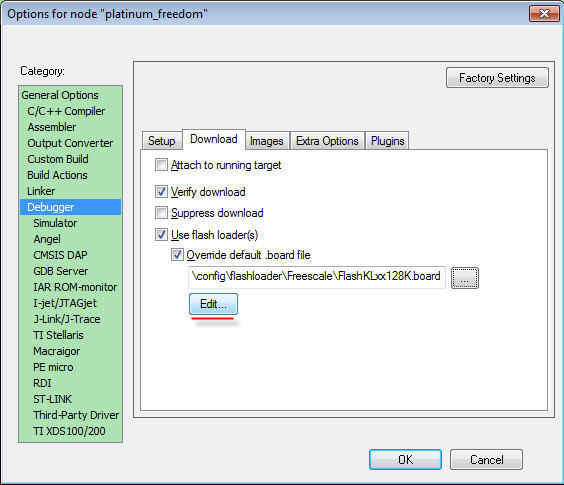Close the Options dialog window
This screenshot has width=564, height=485.
pyautogui.click(x=545, y=14)
